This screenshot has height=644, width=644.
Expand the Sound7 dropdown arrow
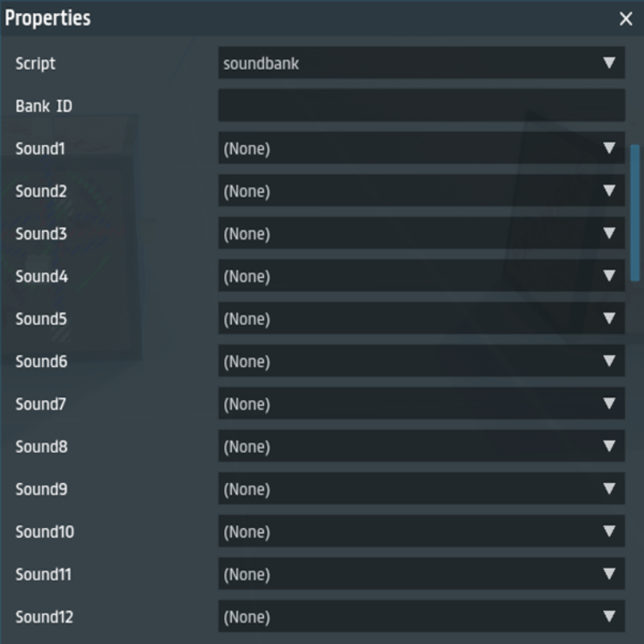[x=609, y=404]
